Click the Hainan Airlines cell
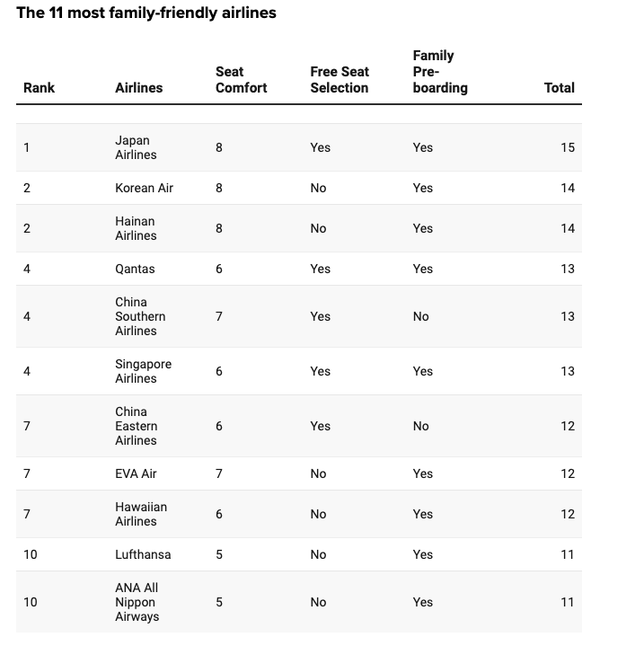644x646 pixels. [136, 228]
